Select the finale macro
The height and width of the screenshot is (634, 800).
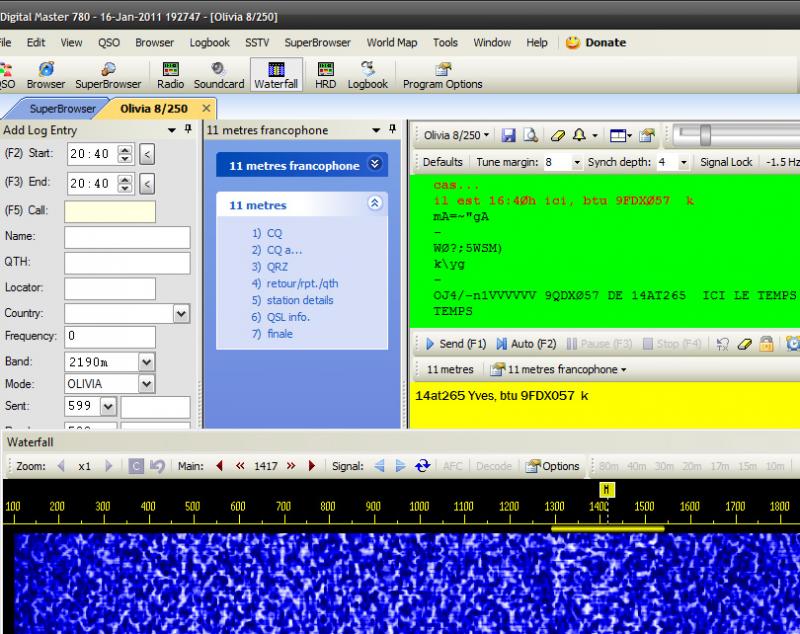(280, 334)
